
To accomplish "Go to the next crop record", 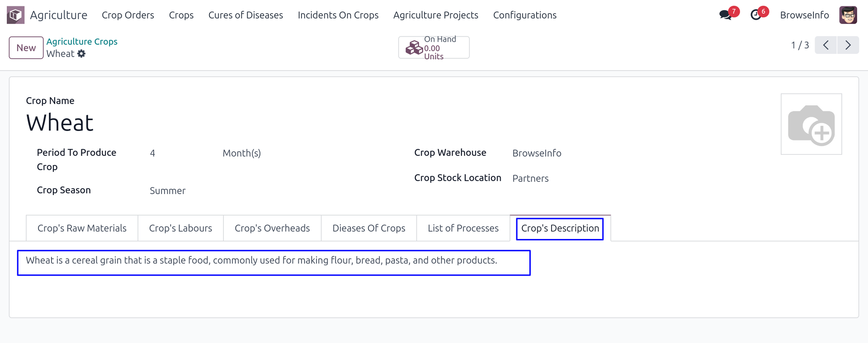I will pyautogui.click(x=848, y=45).
